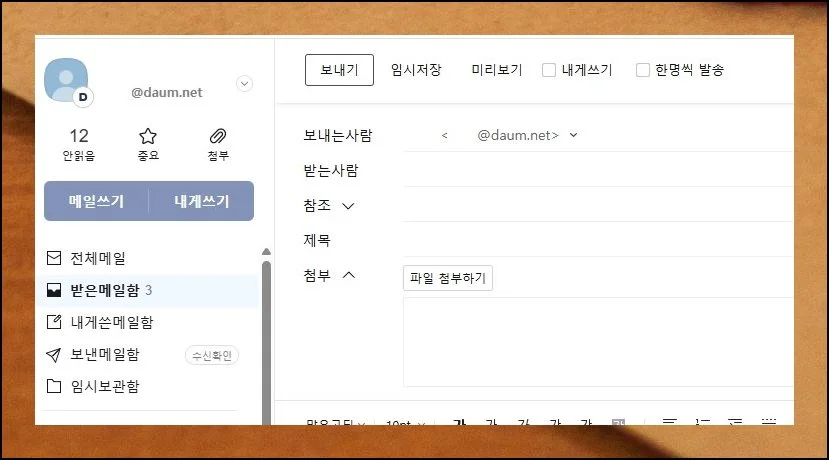This screenshot has height=460, width=829.
Task: Open the 중요 star-marked mail filter
Action: point(148,144)
